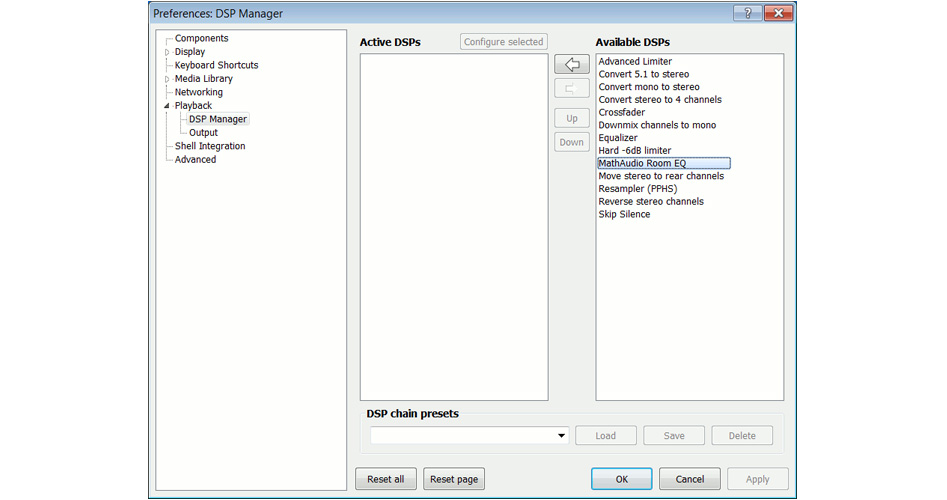Click the Cancel button
This screenshot has height=500, width=947.
[690, 479]
